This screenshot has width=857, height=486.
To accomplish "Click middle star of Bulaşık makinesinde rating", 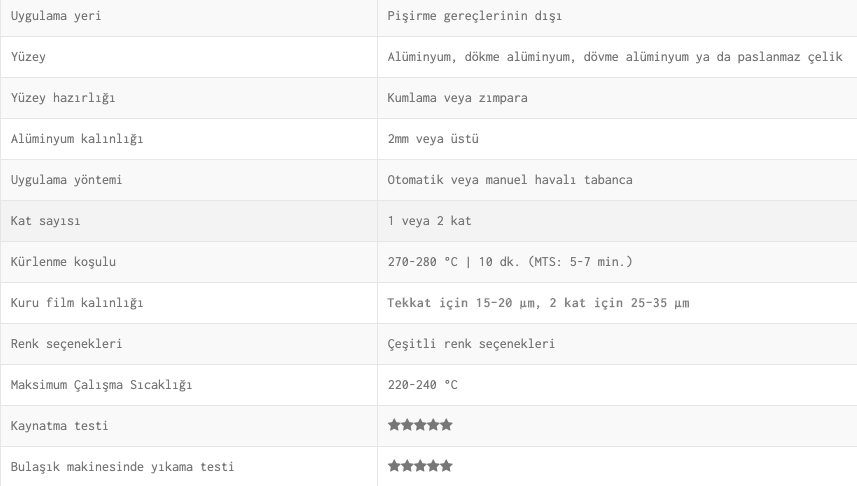I will 420,466.
